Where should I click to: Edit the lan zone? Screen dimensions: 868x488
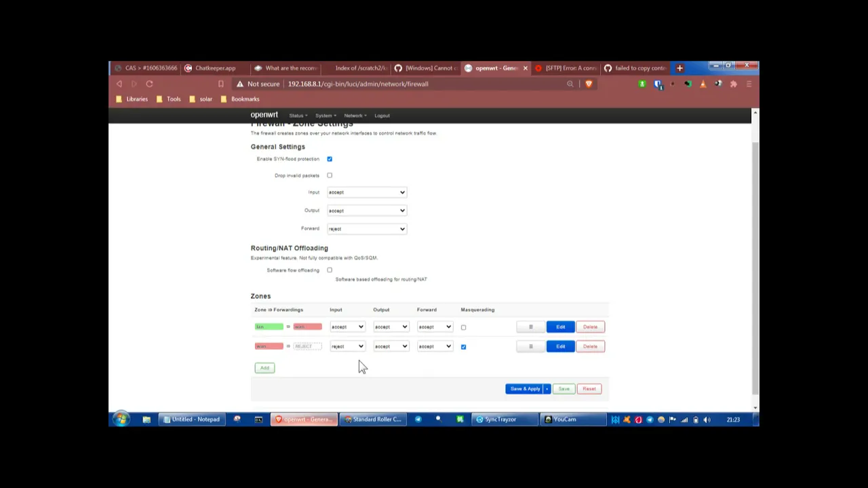point(561,327)
